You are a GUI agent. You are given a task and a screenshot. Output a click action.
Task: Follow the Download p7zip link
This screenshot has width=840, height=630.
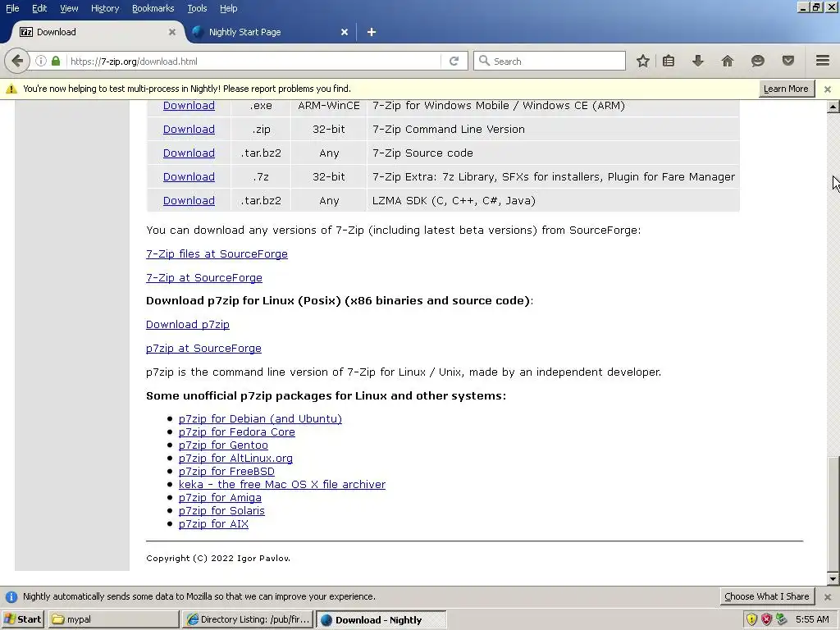[188, 325]
